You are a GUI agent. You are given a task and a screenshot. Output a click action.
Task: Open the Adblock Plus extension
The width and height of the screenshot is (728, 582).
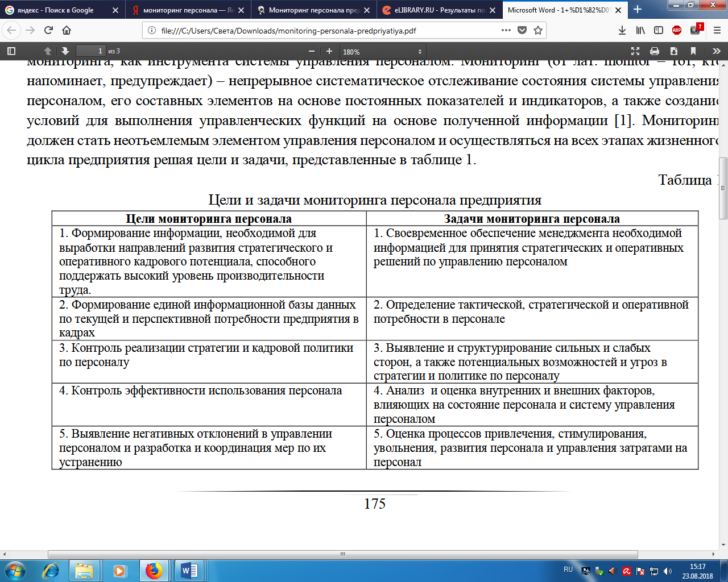coord(677,30)
